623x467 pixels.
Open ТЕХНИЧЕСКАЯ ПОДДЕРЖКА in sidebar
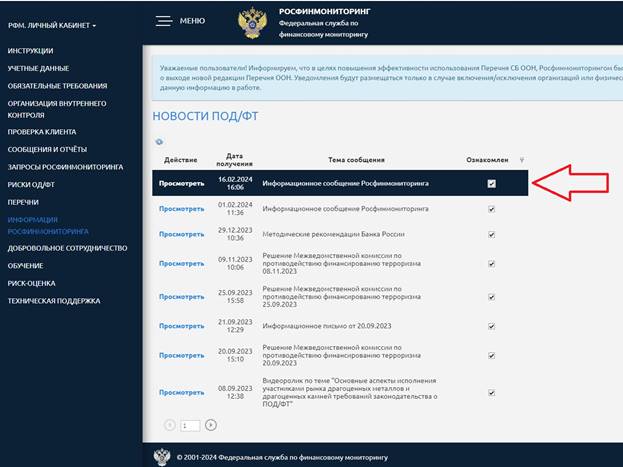pyautogui.click(x=54, y=301)
